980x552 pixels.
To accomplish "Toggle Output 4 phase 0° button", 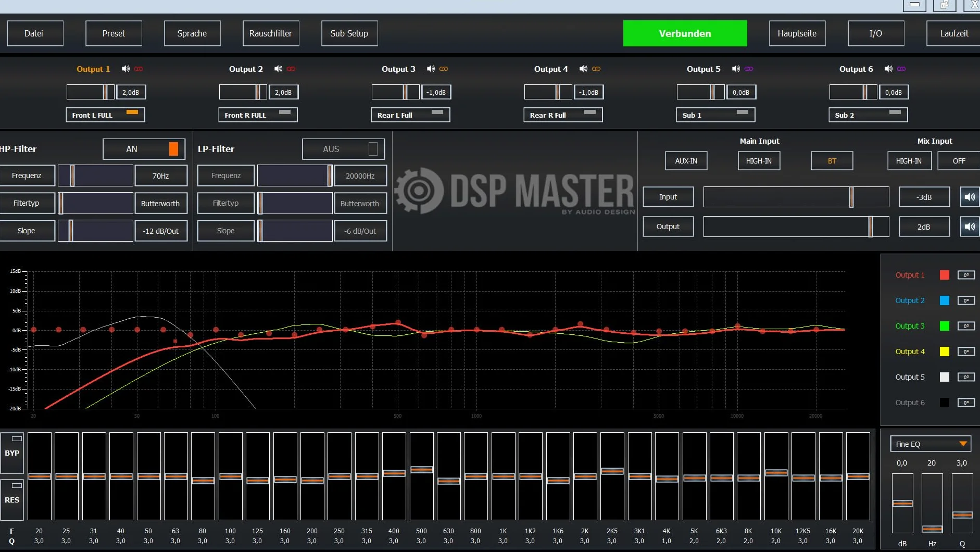I will click(966, 352).
